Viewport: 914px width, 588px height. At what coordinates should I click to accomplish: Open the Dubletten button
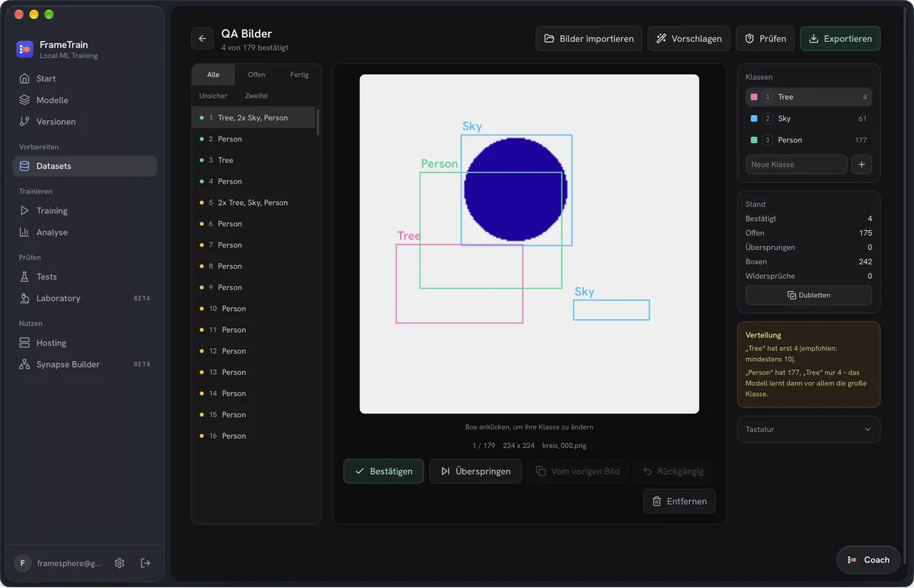809,295
